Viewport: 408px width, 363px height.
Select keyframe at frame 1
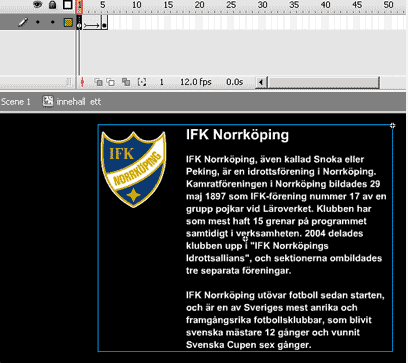point(79,23)
